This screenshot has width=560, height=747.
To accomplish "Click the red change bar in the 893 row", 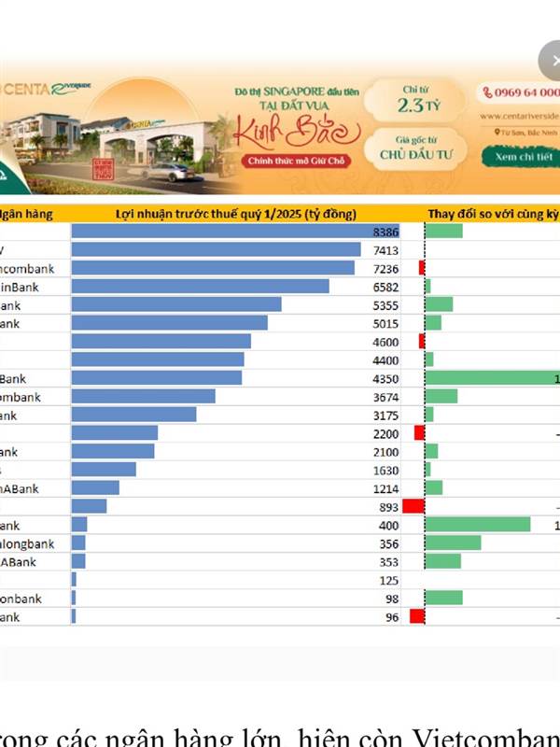I will pos(413,506).
